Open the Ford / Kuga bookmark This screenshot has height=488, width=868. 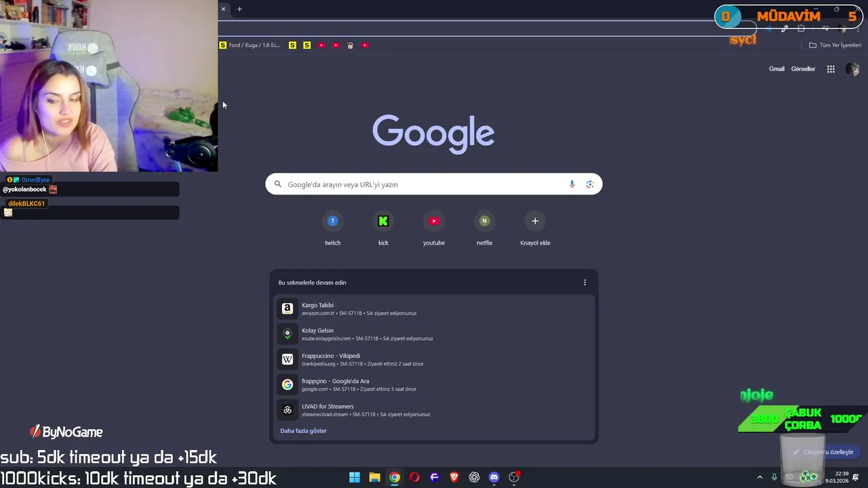(250, 45)
